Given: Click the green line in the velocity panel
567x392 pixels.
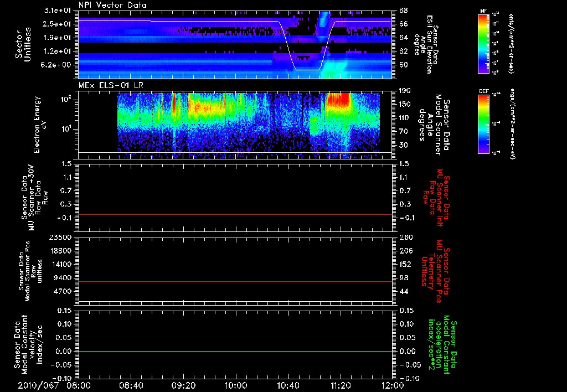Looking at the screenshot, I should tap(235, 351).
